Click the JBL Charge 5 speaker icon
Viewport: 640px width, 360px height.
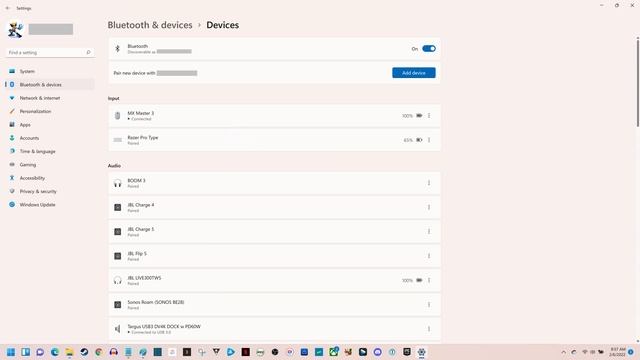pyautogui.click(x=118, y=232)
